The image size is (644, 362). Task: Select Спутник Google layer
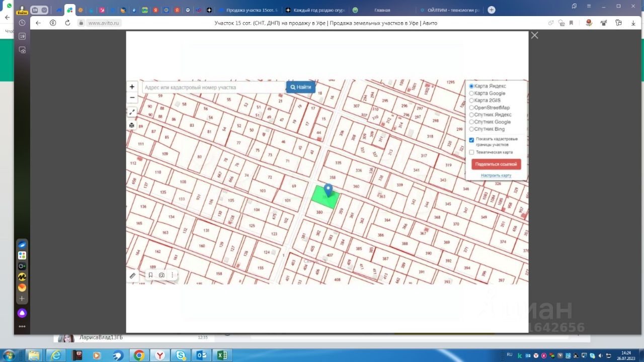(490, 122)
